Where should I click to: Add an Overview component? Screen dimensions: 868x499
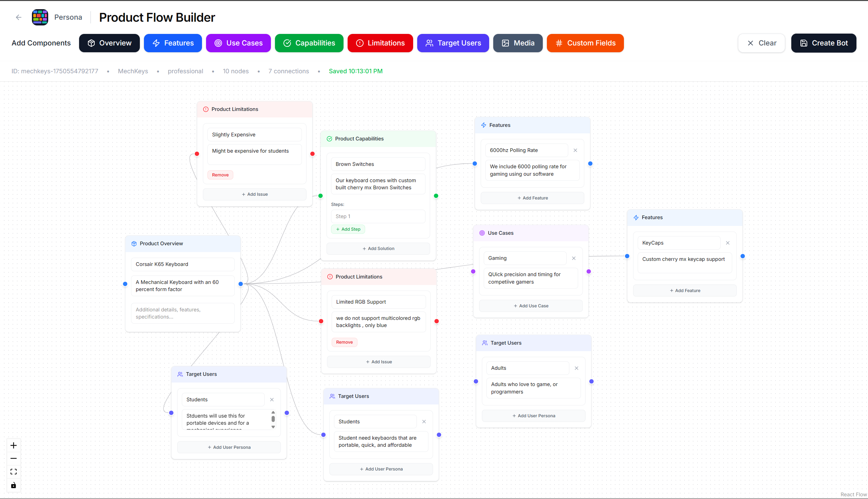tap(109, 43)
